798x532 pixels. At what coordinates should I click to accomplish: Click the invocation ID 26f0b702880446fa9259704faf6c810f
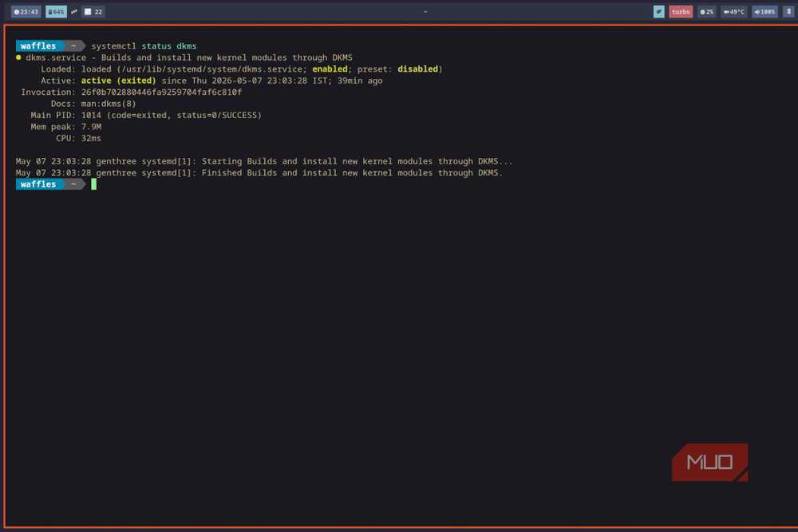point(161,93)
